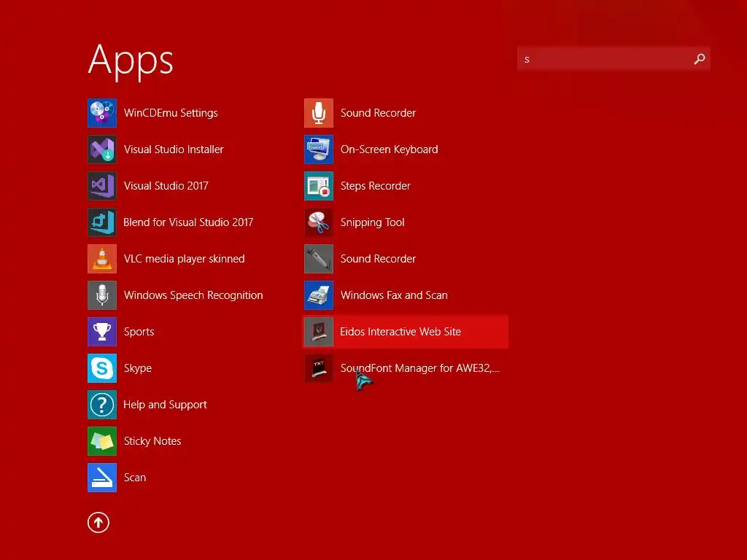
Task: Launch Visual Studio Installer icon
Action: [x=102, y=149]
